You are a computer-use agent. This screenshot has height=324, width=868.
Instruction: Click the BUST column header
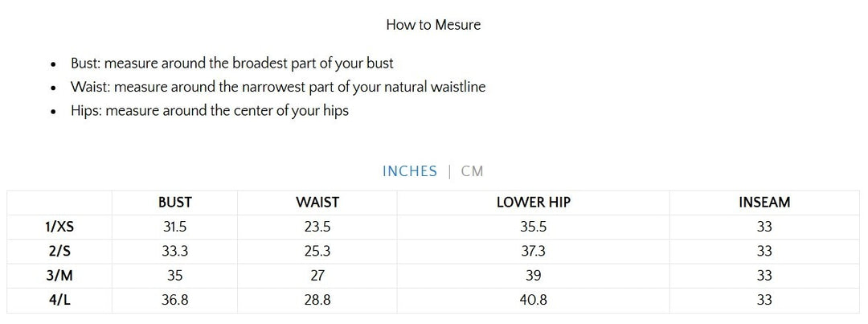pos(175,203)
